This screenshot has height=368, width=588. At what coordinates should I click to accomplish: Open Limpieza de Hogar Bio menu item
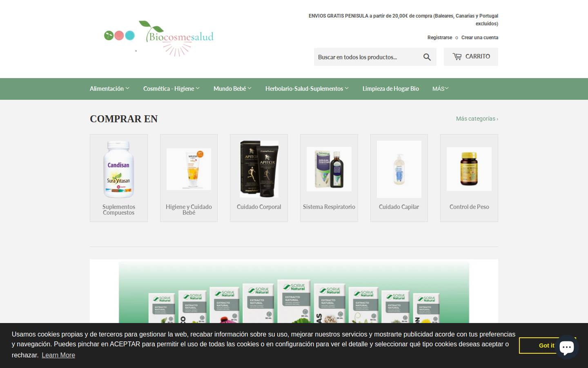pos(391,89)
